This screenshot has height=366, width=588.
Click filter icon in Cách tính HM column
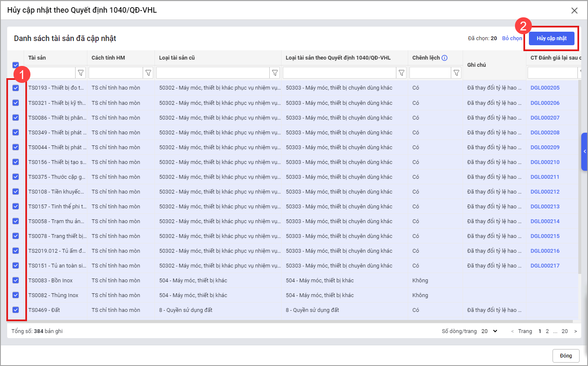click(x=148, y=73)
